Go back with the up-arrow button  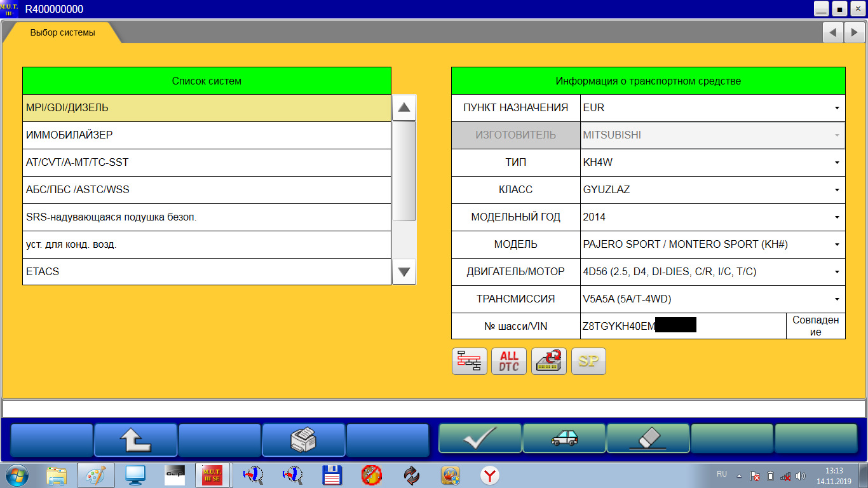point(135,440)
